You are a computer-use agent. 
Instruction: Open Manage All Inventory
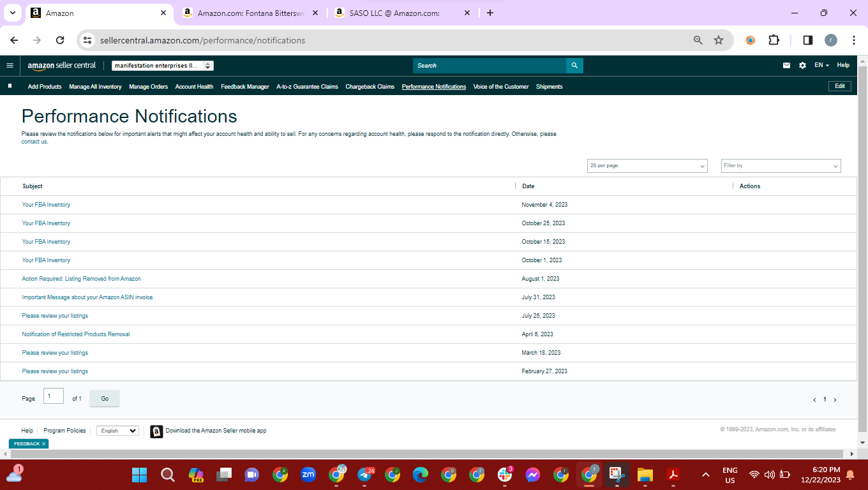tap(95, 87)
